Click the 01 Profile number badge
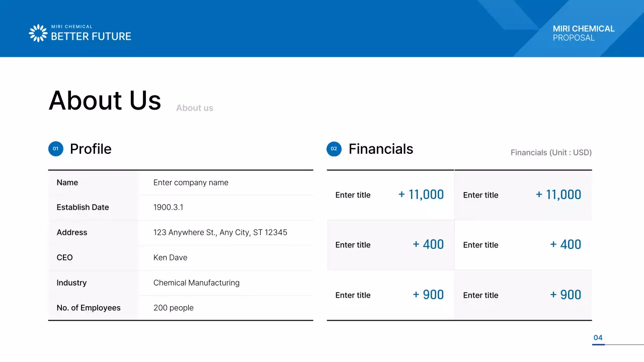 tap(56, 149)
